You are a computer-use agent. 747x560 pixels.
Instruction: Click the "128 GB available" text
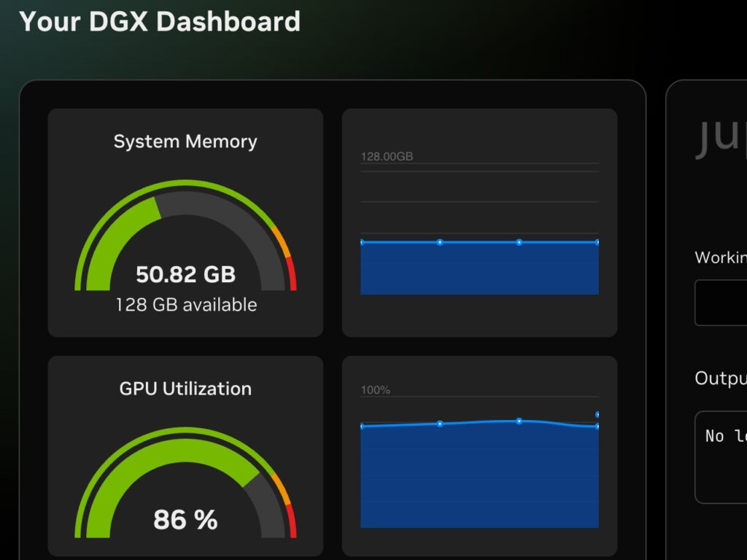tap(186, 305)
